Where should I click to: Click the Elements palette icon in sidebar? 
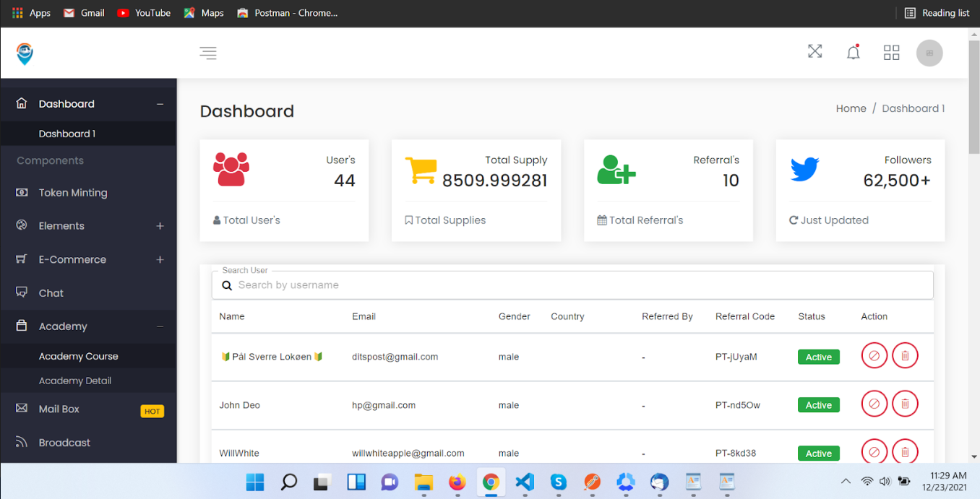22,225
